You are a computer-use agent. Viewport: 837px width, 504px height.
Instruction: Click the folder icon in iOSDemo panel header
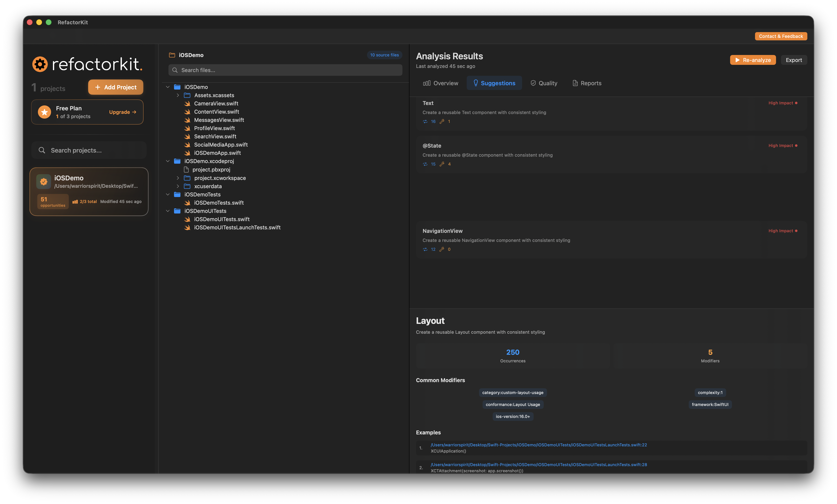coord(172,55)
